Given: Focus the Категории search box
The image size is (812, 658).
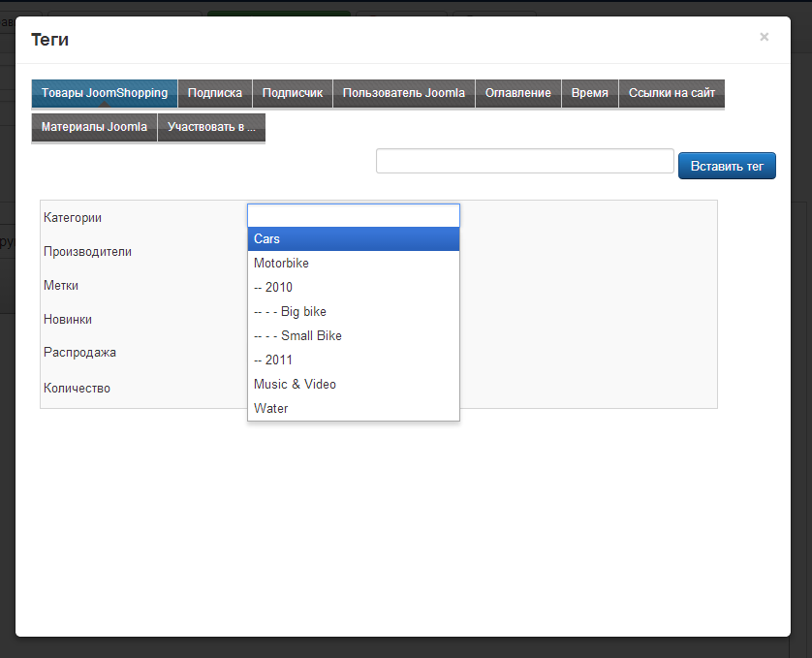Looking at the screenshot, I should click(x=353, y=215).
